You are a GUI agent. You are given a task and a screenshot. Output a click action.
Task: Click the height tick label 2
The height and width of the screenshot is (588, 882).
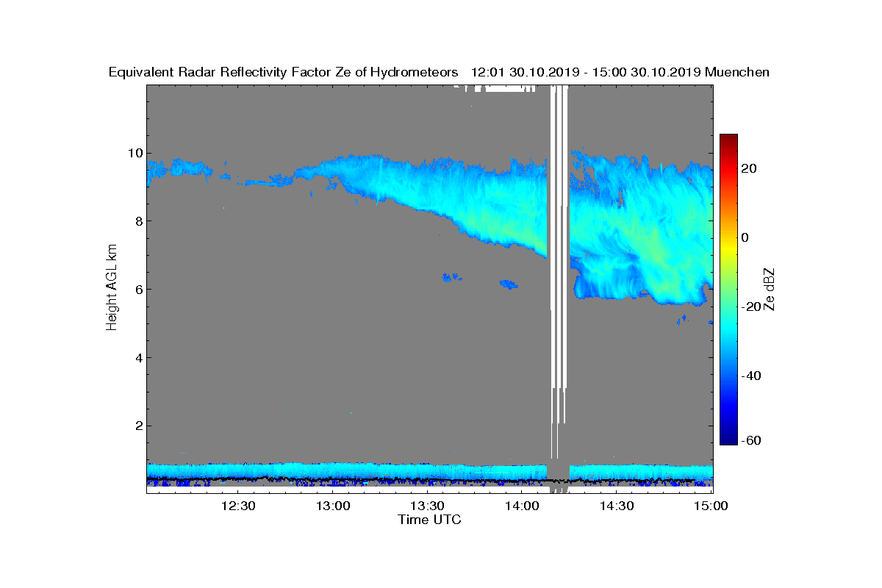point(137,426)
